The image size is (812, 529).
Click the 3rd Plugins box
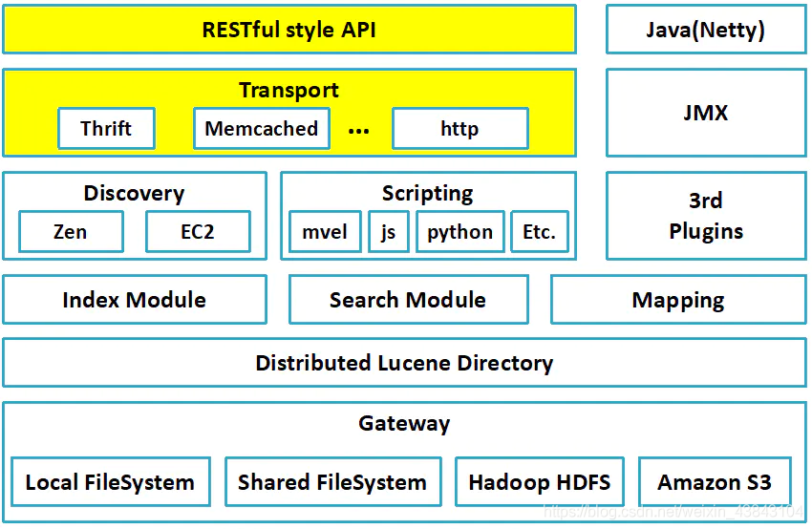coord(706,216)
